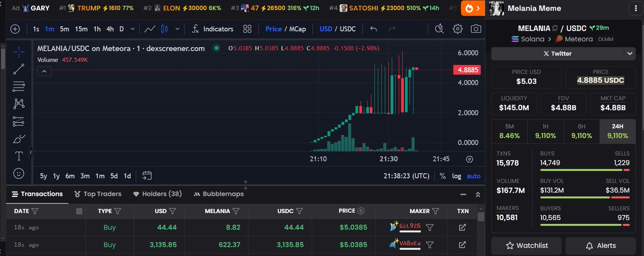This screenshot has height=256, width=644.
Task: Filter by maker GzL9Z6
Action: pos(429,228)
